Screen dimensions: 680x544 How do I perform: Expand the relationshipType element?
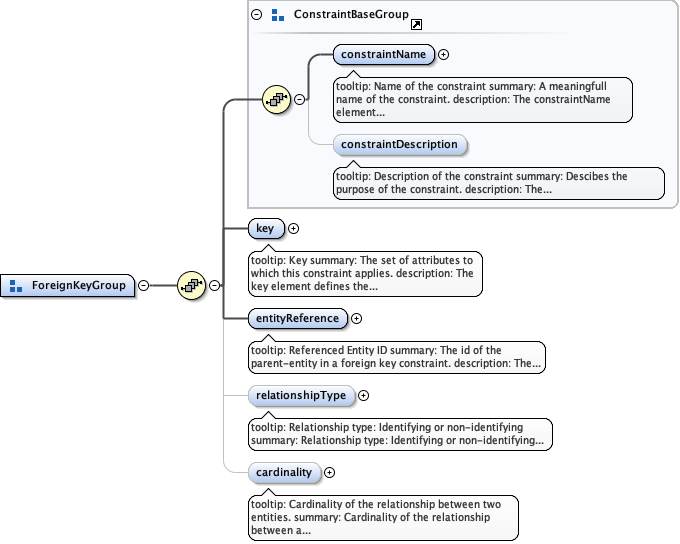click(x=363, y=395)
